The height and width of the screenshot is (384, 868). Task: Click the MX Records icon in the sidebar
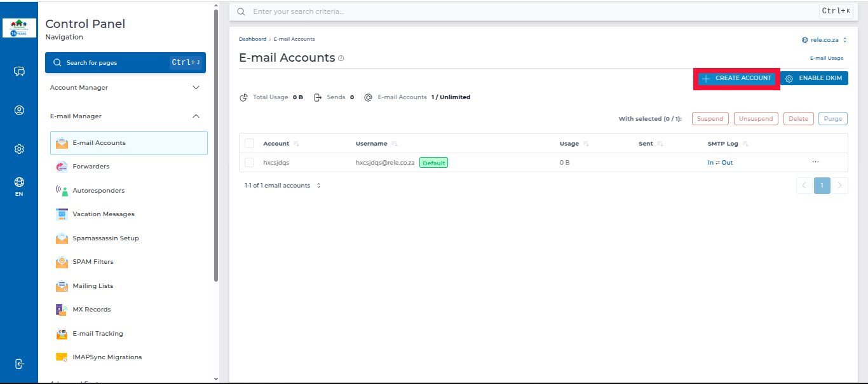(62, 310)
